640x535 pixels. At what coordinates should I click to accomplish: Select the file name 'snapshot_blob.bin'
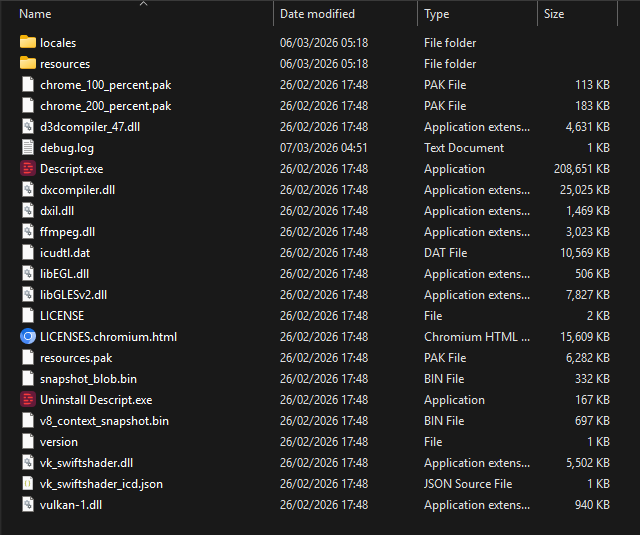pyautogui.click(x=88, y=379)
